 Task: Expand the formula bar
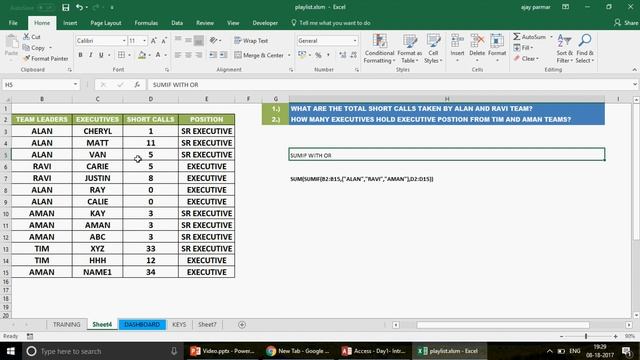point(635,84)
